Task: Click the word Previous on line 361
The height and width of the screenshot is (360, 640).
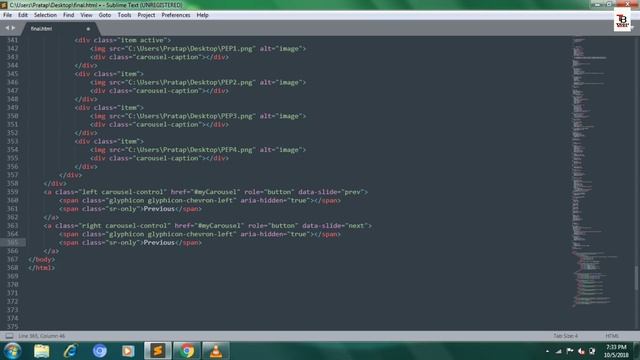Action: pyautogui.click(x=159, y=209)
